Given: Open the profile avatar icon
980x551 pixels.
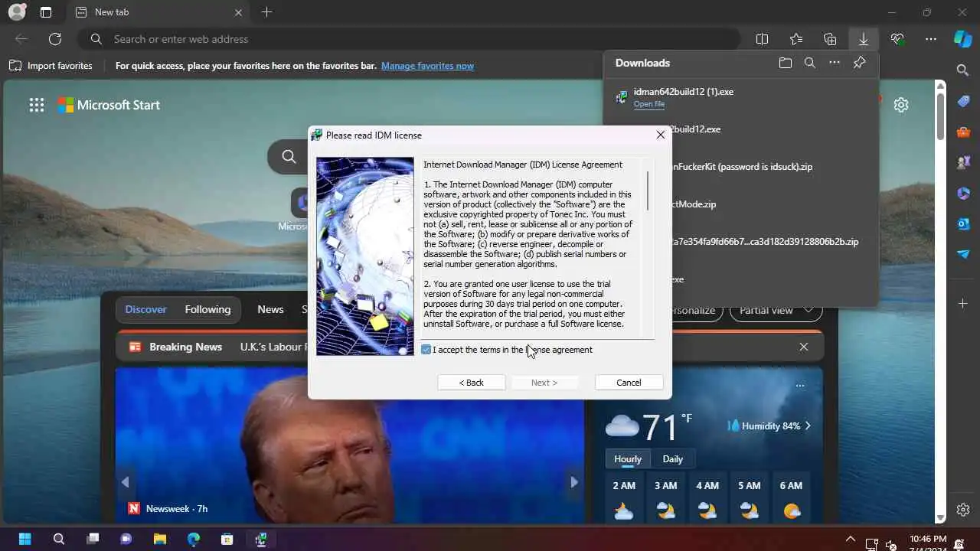Looking at the screenshot, I should click(x=17, y=12).
